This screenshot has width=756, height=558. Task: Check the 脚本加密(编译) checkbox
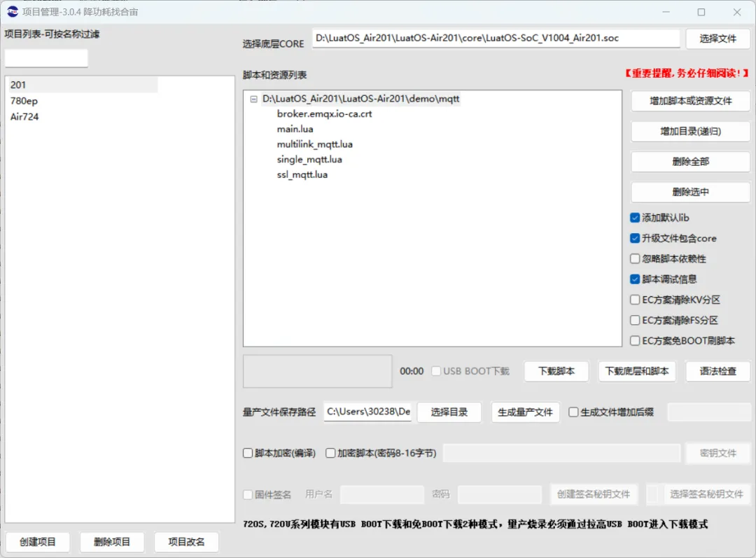point(248,453)
